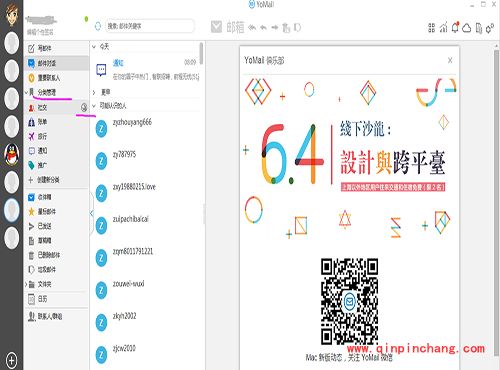
Task: Select the highlighted account avatar in sidebar
Action: coord(12,210)
